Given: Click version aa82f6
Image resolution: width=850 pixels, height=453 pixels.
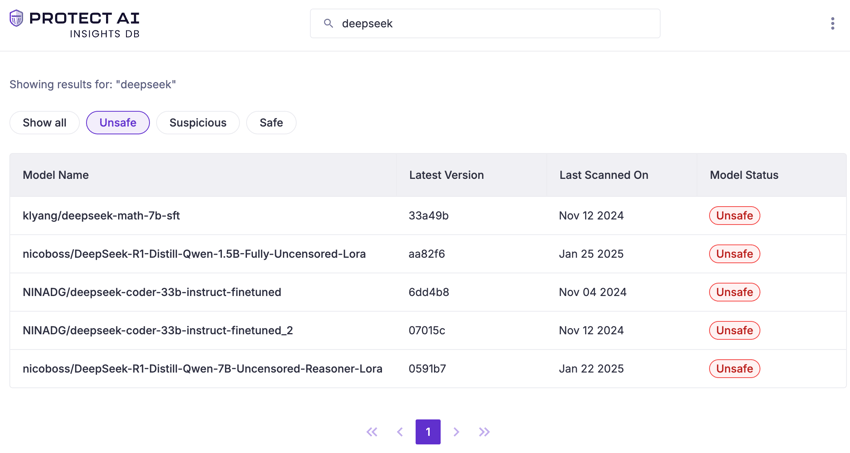Looking at the screenshot, I should pos(427,254).
